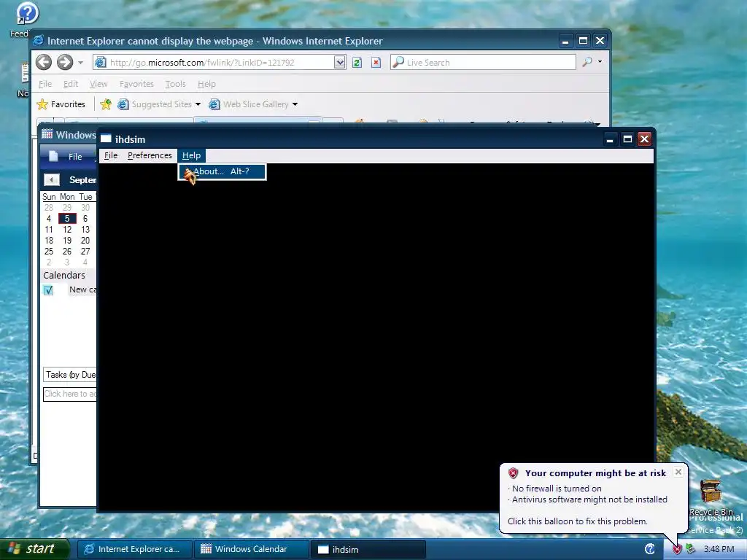The width and height of the screenshot is (747, 560).
Task: Open Internet Explorer's Favorites menu
Action: [136, 84]
